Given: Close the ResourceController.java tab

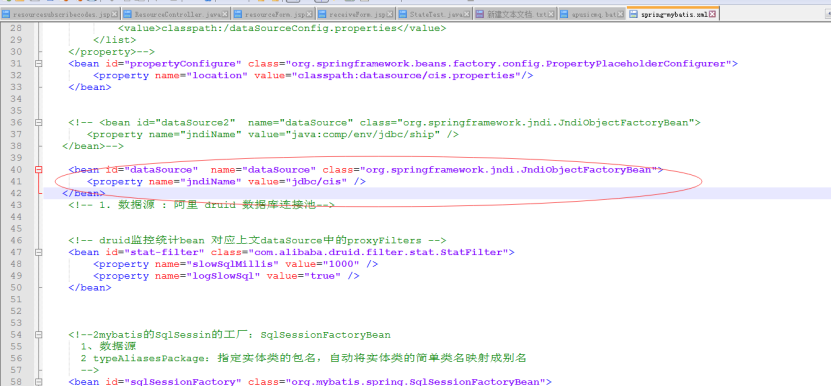Looking at the screenshot, I should (x=225, y=14).
